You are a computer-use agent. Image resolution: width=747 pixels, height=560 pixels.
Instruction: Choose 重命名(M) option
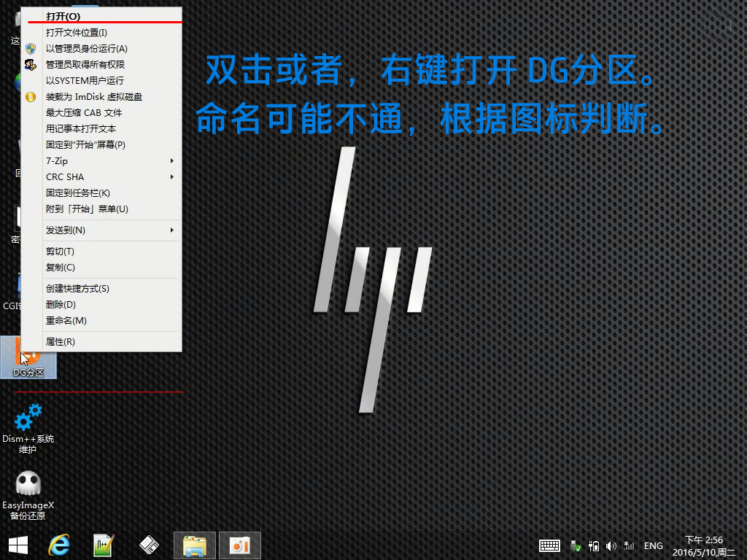101,321
